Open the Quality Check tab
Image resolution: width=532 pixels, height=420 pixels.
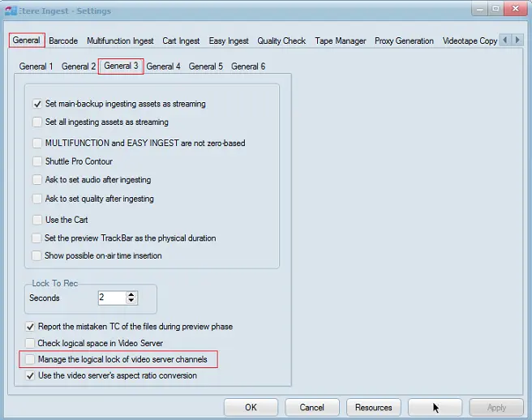[x=281, y=41]
